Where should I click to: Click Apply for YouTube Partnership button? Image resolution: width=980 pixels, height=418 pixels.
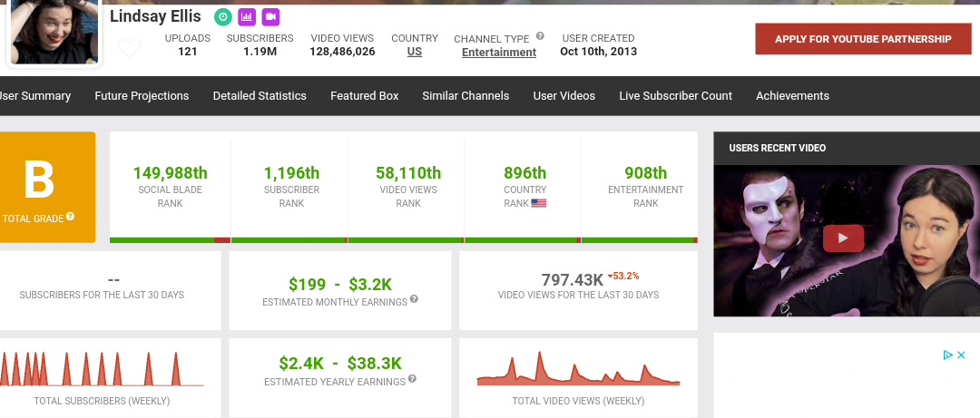[x=863, y=39]
